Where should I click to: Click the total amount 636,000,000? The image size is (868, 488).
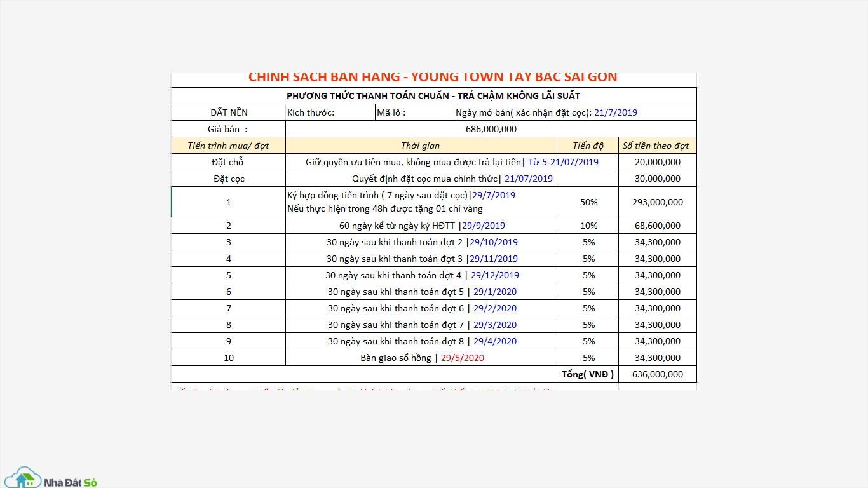tap(658, 374)
